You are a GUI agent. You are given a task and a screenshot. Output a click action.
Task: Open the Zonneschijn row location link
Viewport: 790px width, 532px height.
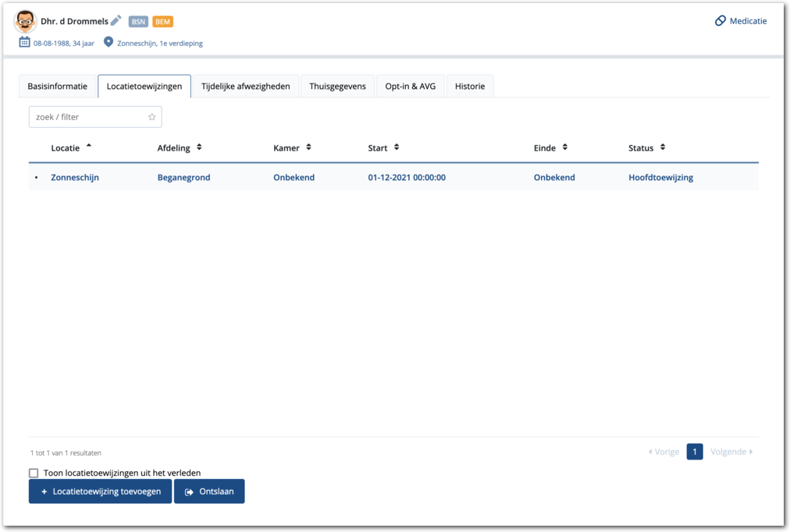(x=75, y=178)
